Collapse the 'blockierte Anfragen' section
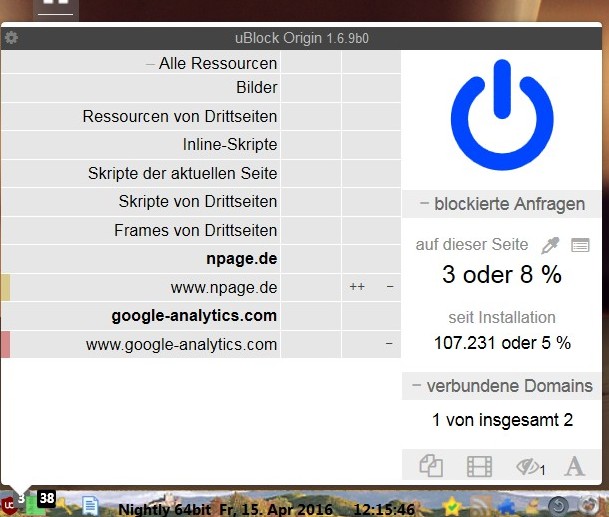The image size is (609, 517). point(502,204)
